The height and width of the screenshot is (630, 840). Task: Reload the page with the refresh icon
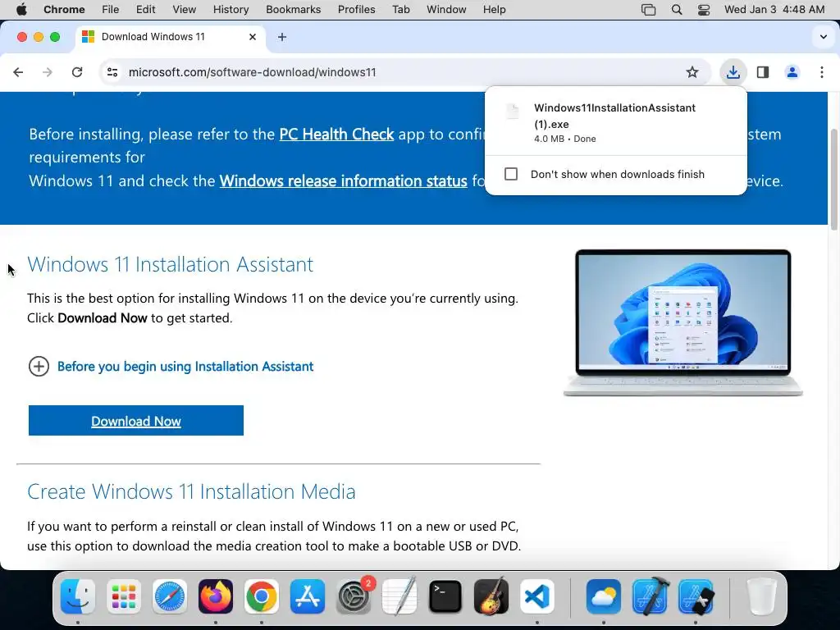(x=77, y=72)
